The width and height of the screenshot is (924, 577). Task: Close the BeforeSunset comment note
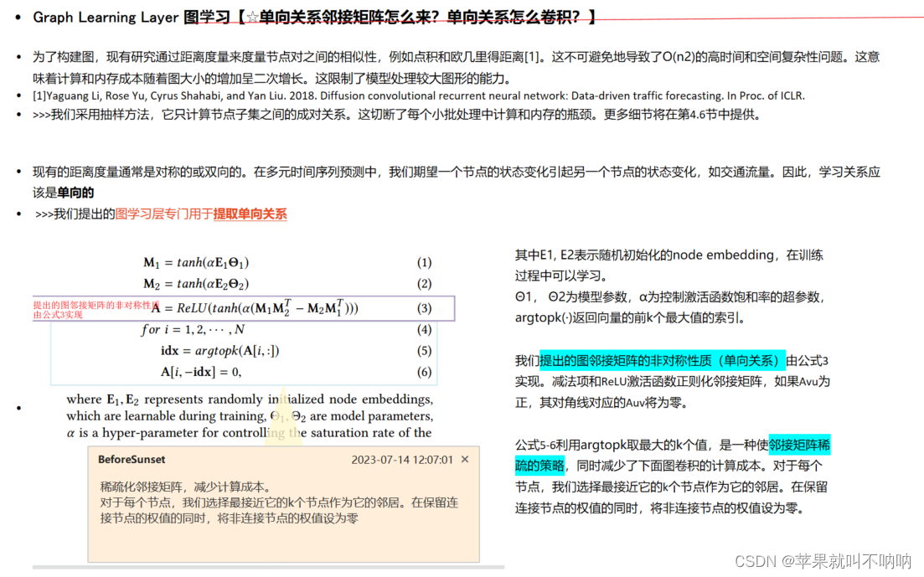465,459
